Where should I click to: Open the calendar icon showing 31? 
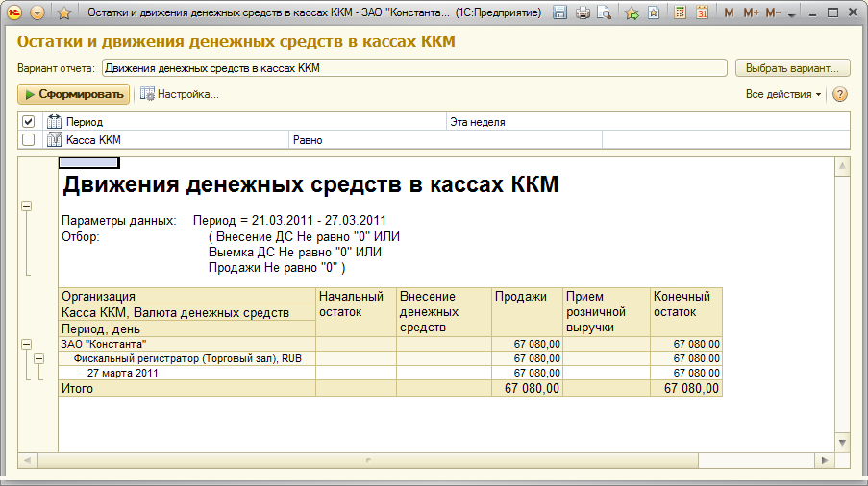(x=703, y=12)
